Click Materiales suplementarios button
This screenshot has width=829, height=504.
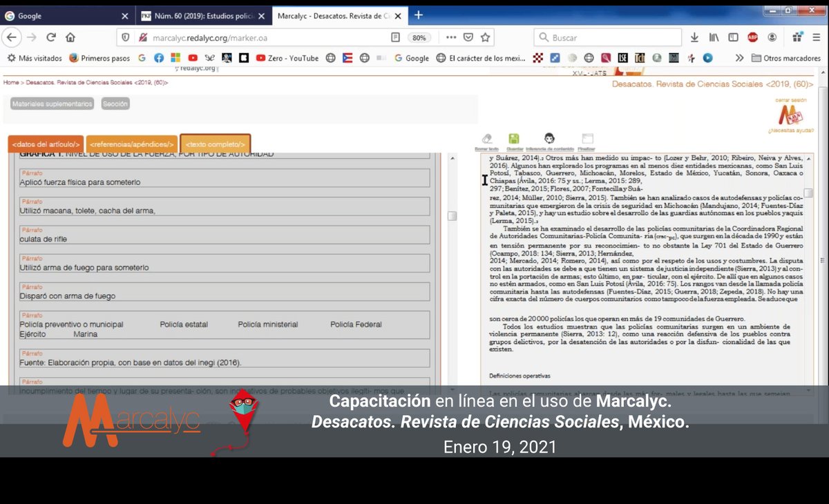[x=52, y=104]
